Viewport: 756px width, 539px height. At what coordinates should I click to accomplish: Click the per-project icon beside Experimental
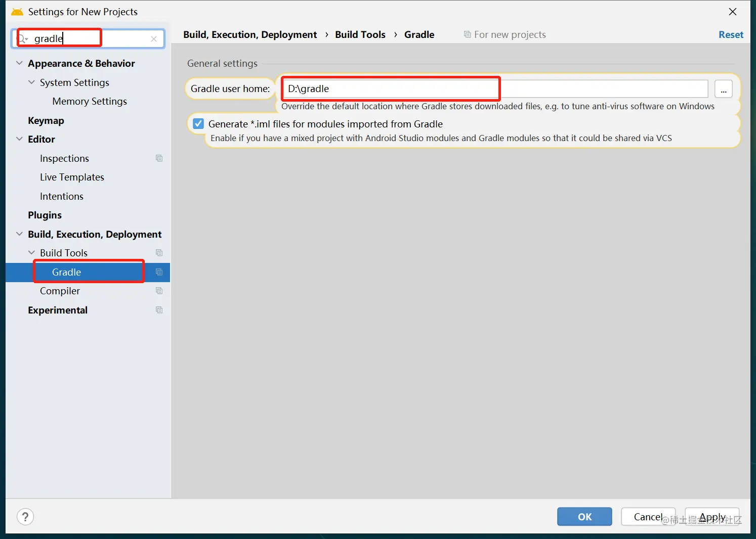coord(159,310)
